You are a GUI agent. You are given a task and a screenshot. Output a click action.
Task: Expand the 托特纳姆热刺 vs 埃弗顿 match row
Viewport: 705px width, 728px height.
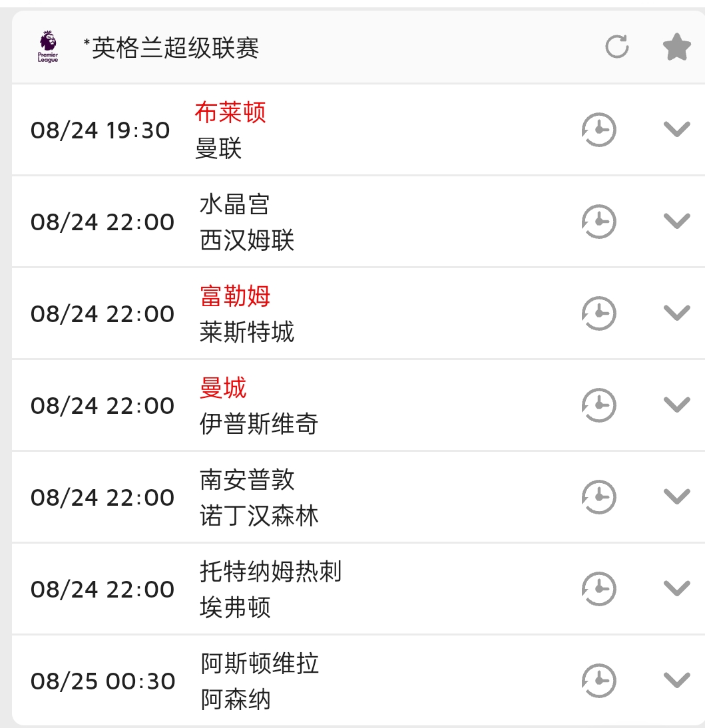tap(676, 588)
